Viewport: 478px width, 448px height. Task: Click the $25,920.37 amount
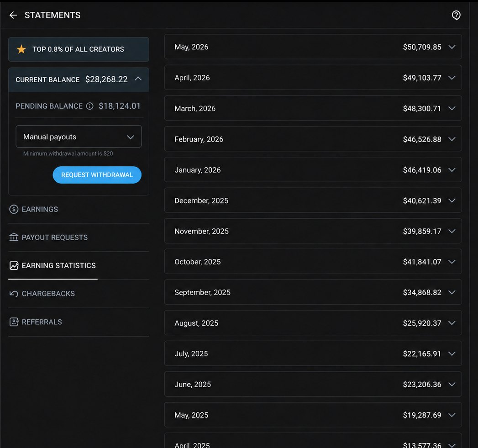[x=422, y=323]
